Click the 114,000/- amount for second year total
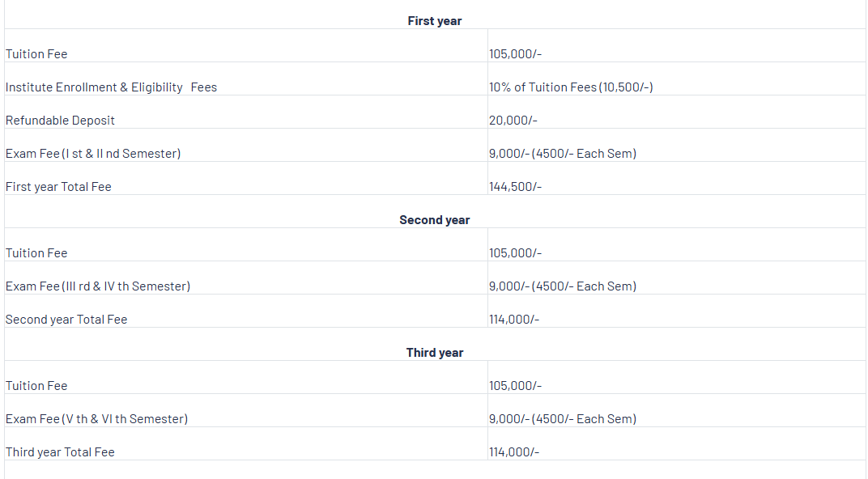Screen dimensions: 868x479 [514, 320]
